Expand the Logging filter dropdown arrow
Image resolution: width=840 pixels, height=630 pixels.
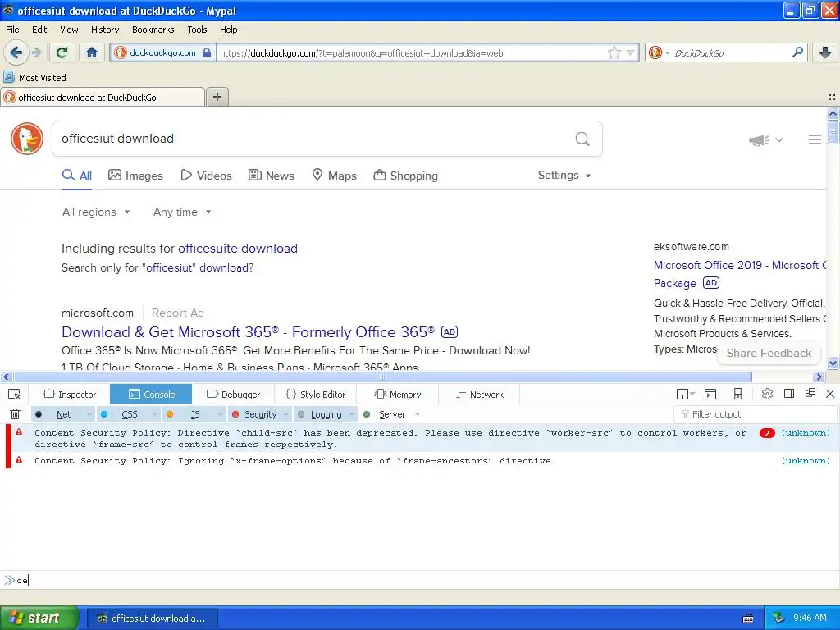(352, 414)
